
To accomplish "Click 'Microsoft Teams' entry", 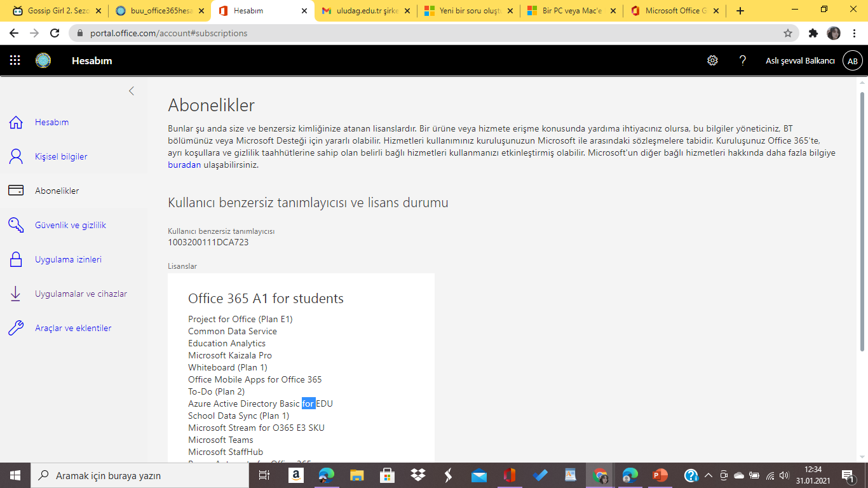I will click(x=220, y=440).
